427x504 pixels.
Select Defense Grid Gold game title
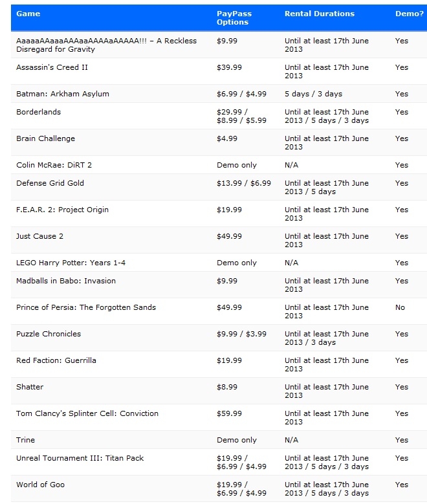pyautogui.click(x=50, y=183)
